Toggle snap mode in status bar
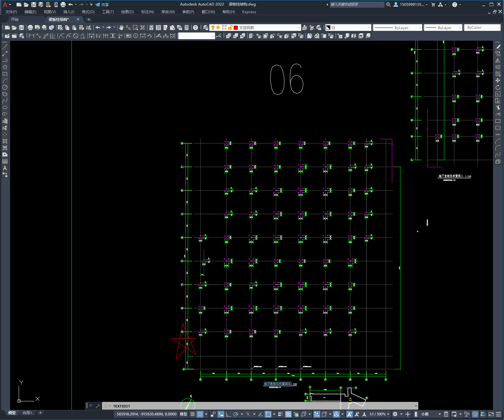Image resolution: width=504 pixels, height=420 pixels. pyautogui.click(x=200, y=414)
